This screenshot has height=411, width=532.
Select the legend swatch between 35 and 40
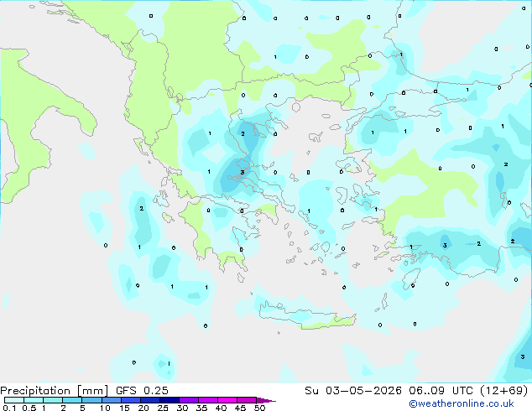click(x=208, y=400)
